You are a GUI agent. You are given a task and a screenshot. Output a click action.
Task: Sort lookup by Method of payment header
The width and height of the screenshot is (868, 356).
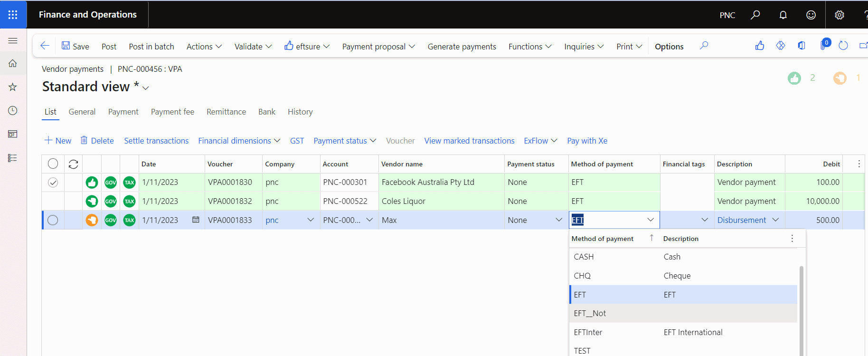pyautogui.click(x=602, y=239)
